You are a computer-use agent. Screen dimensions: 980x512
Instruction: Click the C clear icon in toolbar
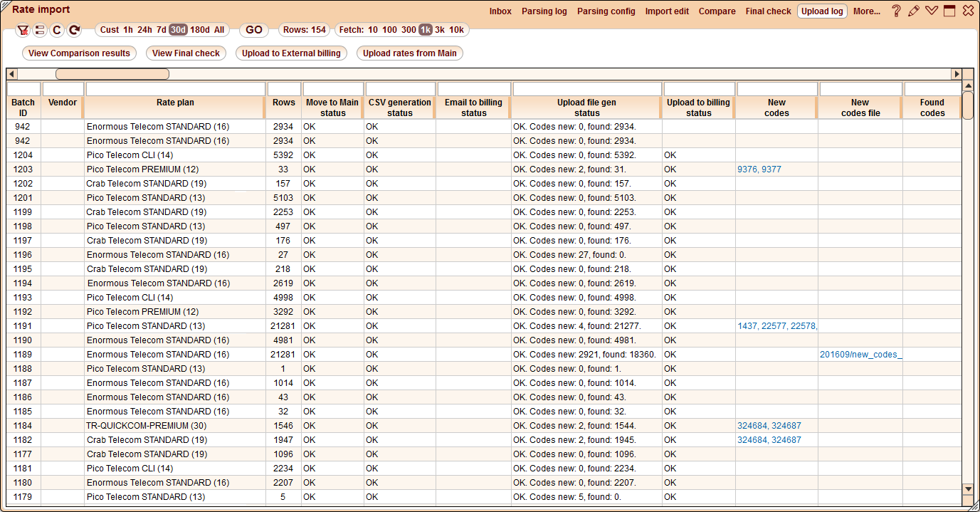click(57, 30)
